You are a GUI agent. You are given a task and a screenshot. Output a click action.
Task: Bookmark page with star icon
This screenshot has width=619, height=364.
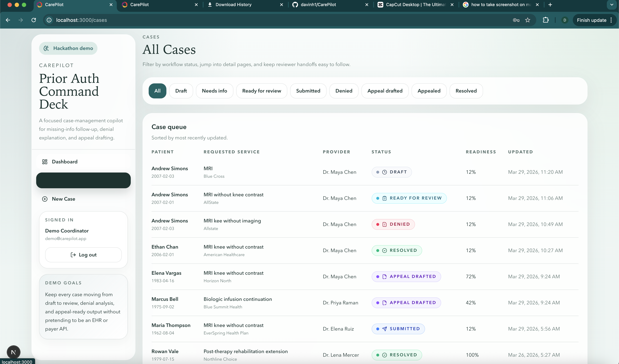click(x=527, y=20)
